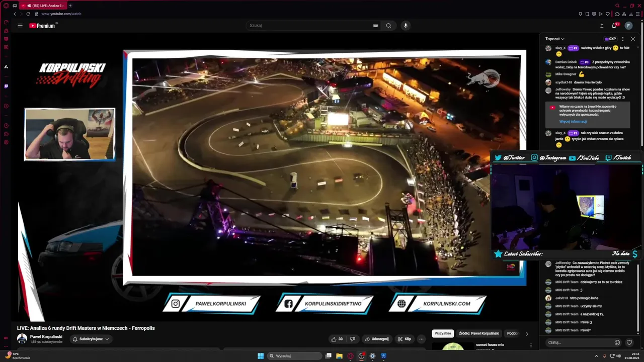This screenshot has width=644, height=362.
Task: Open the create/upload video icon
Action: click(x=602, y=26)
